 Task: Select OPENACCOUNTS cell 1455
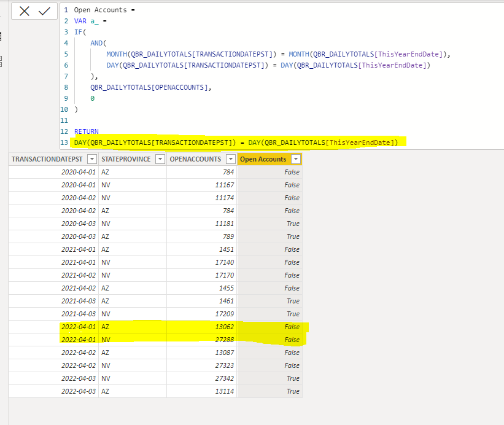[x=202, y=288]
